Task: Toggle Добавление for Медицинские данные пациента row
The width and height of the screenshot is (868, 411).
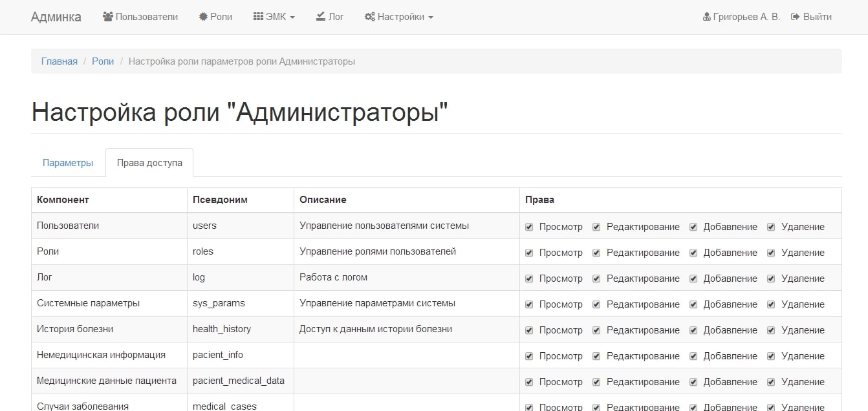Action: (x=693, y=382)
